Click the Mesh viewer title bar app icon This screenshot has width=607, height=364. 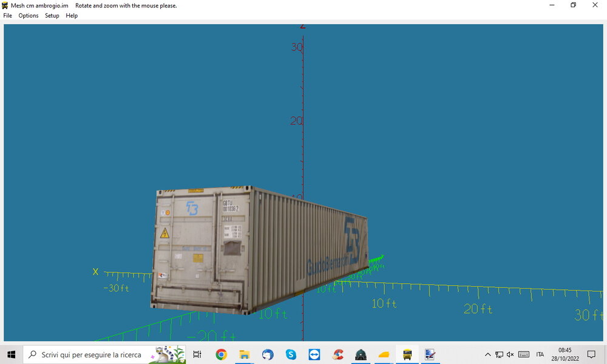5,5
